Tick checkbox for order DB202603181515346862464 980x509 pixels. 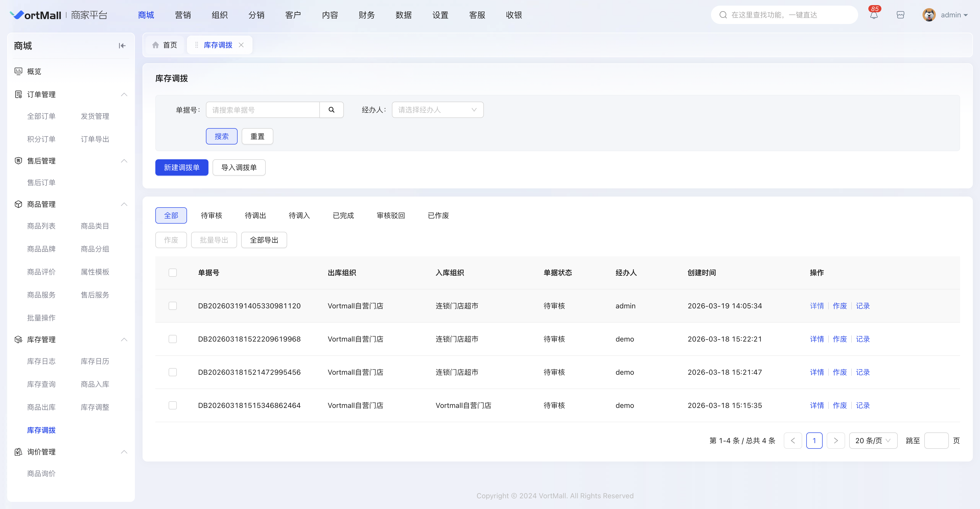tap(173, 405)
